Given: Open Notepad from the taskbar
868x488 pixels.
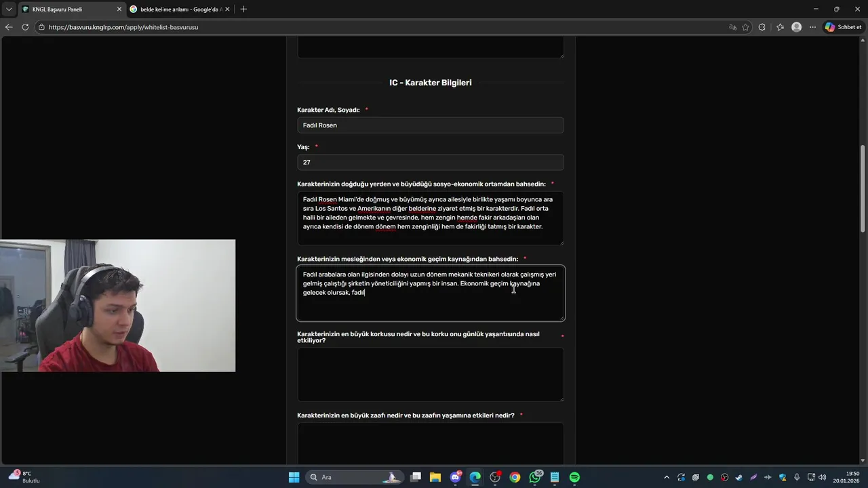Looking at the screenshot, I should tap(555, 477).
